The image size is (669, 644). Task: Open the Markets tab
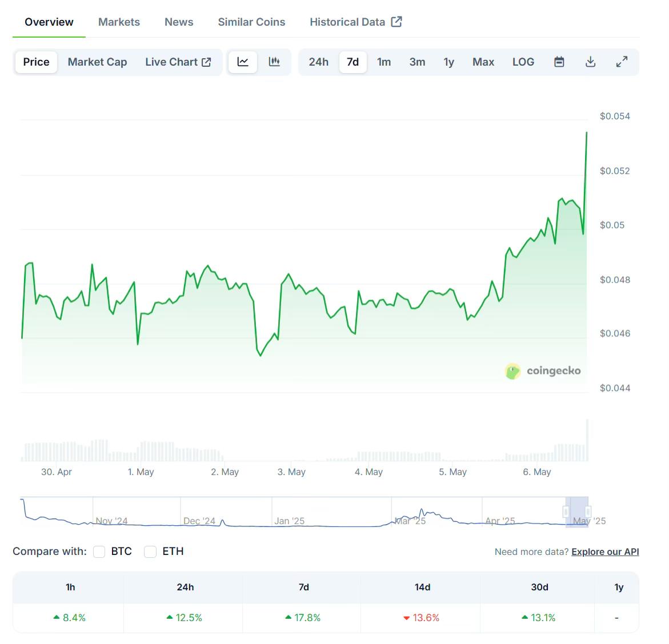click(x=119, y=22)
